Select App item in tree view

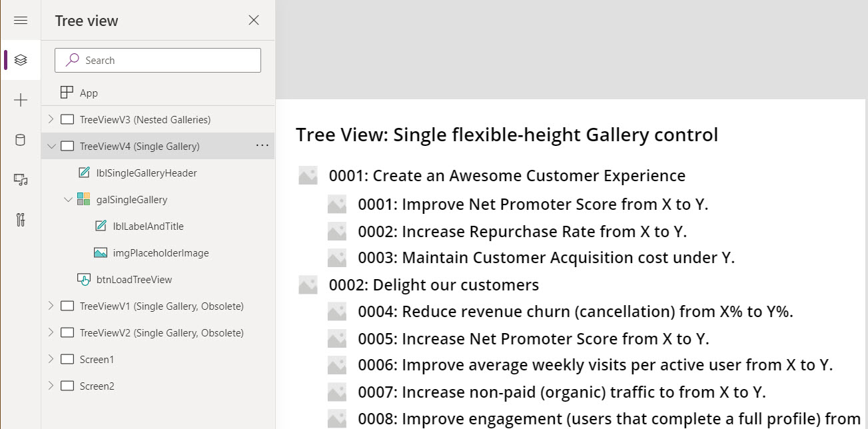[89, 93]
